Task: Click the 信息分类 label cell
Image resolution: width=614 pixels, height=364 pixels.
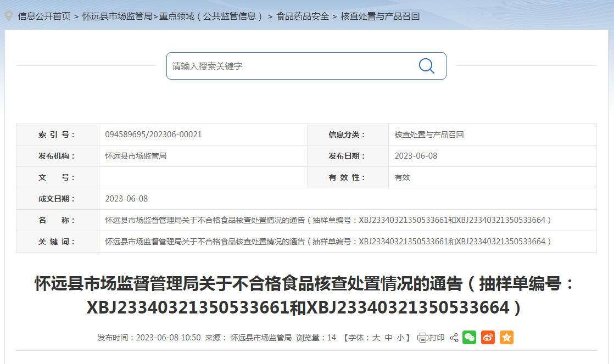Action: [x=348, y=135]
